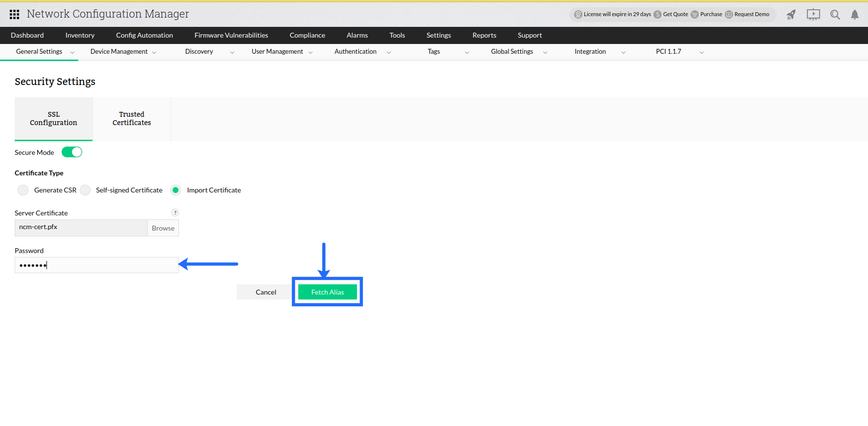
Task: Click the Cancel button
Action: click(266, 292)
